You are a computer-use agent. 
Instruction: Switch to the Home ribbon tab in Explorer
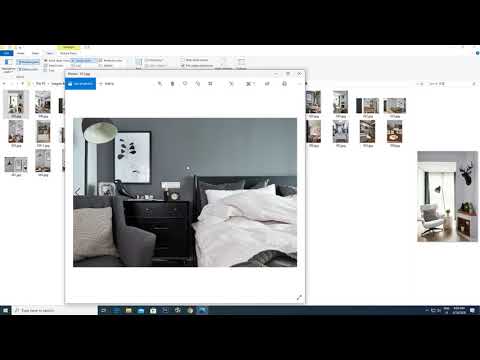(x=21, y=53)
